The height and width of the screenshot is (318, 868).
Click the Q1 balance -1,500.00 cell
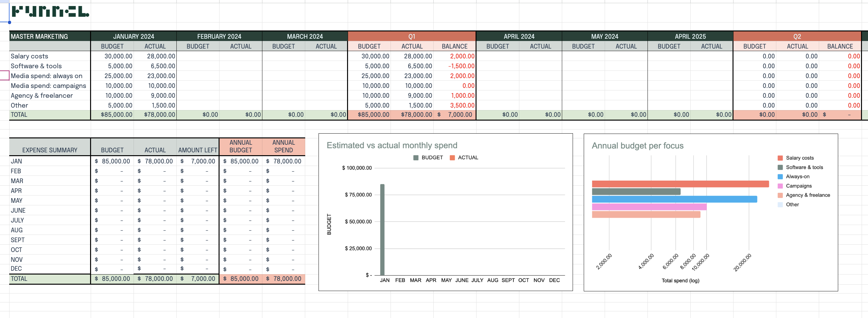coord(454,66)
